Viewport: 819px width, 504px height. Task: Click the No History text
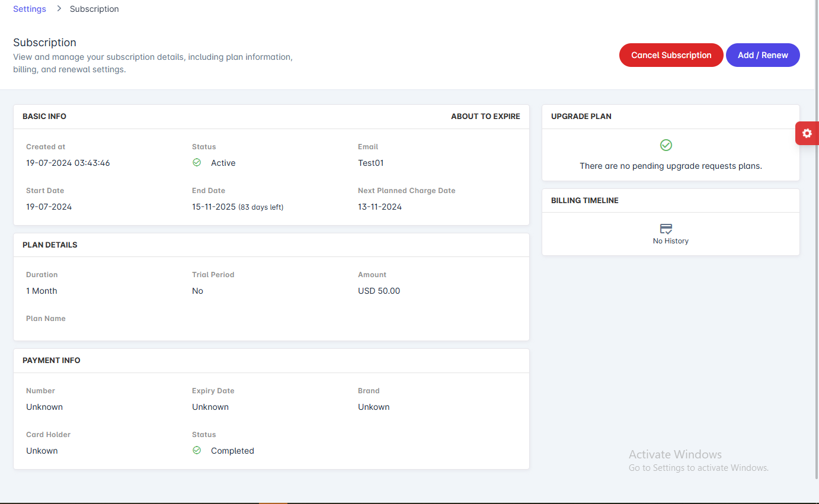[x=671, y=241]
